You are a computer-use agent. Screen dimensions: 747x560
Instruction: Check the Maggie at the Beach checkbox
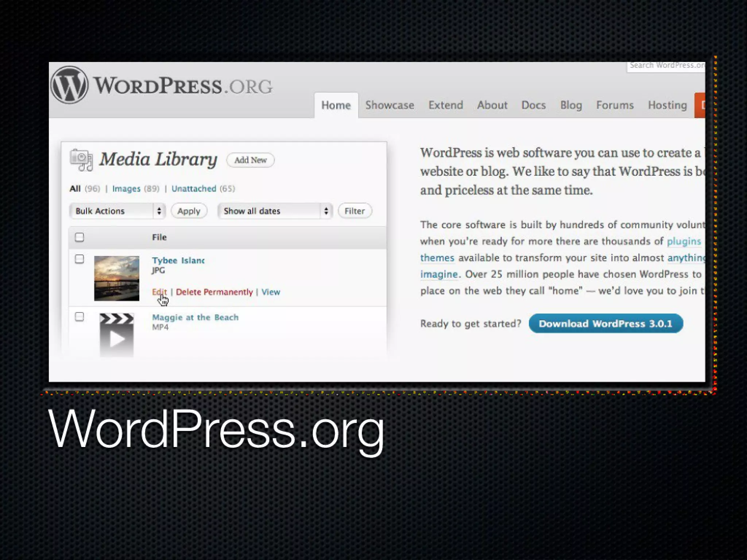(x=80, y=317)
